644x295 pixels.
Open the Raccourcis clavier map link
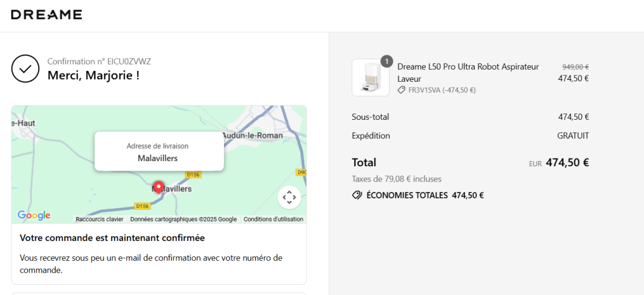coord(99,219)
